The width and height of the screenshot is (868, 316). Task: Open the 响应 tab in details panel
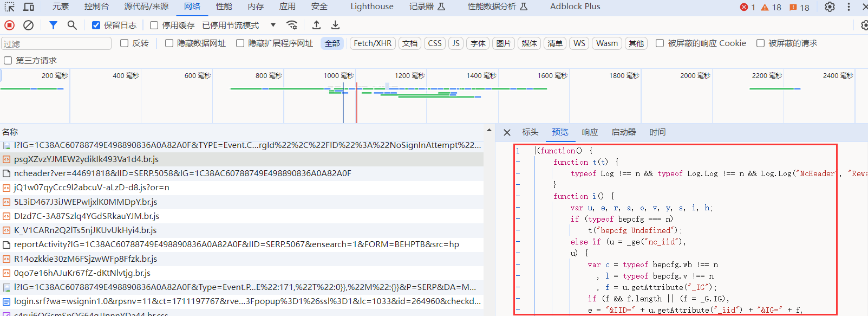tap(590, 132)
